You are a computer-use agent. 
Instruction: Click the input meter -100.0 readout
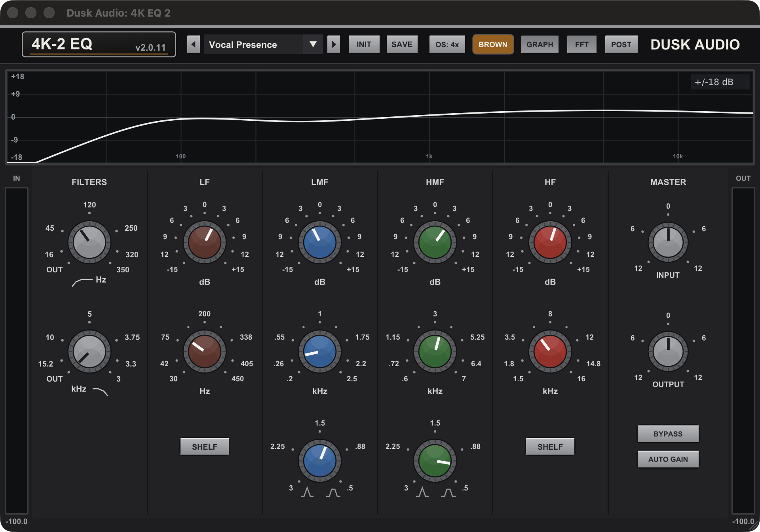(17, 521)
